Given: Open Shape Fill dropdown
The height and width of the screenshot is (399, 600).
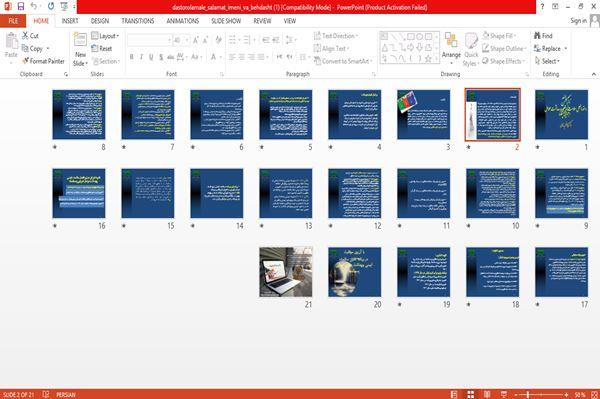Looking at the screenshot, I should coord(499,36).
